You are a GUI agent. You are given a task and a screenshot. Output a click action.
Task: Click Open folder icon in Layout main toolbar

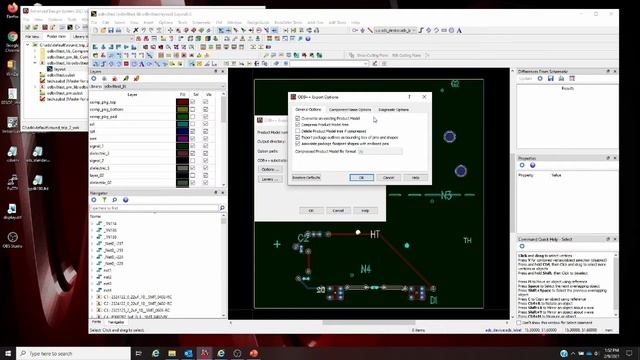(x=103, y=30)
